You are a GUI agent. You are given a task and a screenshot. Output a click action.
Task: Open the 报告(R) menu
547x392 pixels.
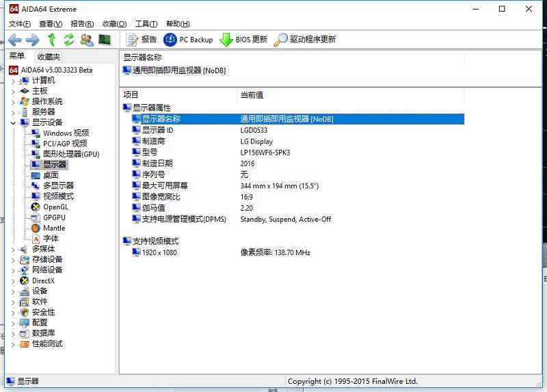point(82,24)
